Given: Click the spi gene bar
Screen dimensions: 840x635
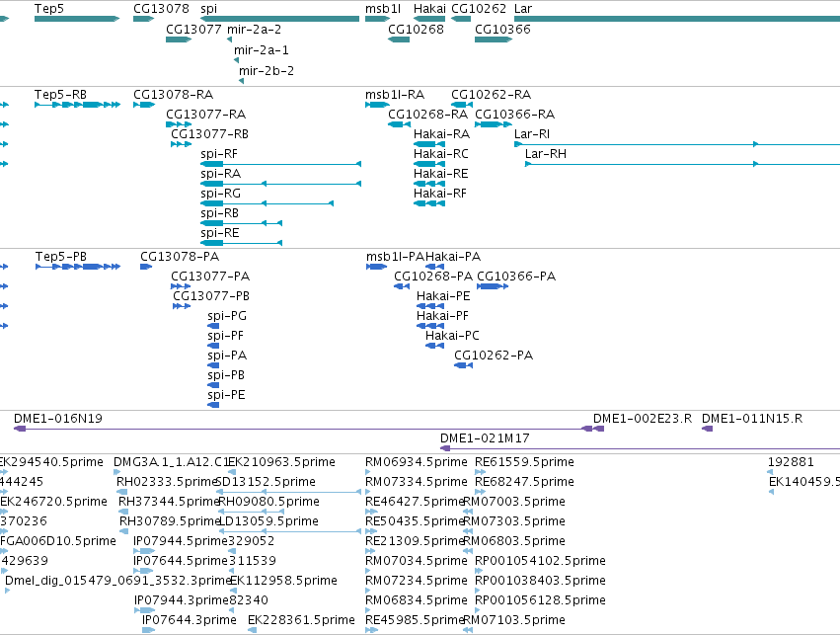Looking at the screenshot, I should 279,19.
